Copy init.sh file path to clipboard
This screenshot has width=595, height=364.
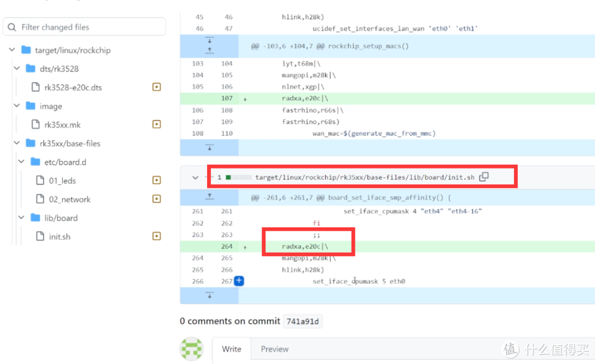484,177
